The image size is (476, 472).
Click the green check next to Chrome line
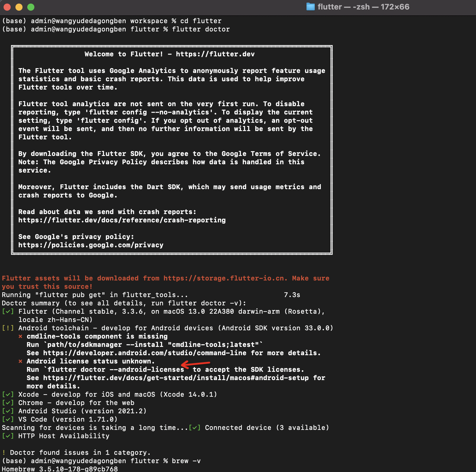[x=8, y=403]
